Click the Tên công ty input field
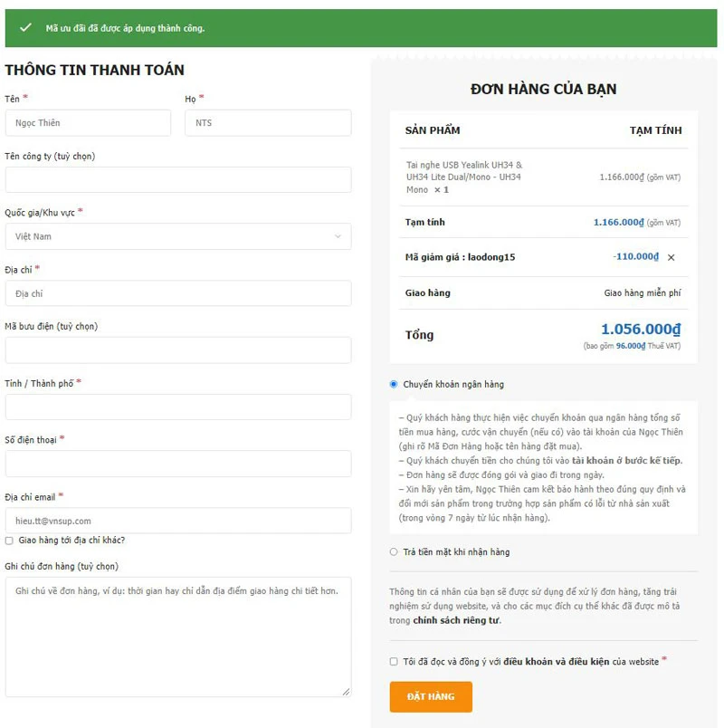Screen dimensions: 724x728 point(178,180)
